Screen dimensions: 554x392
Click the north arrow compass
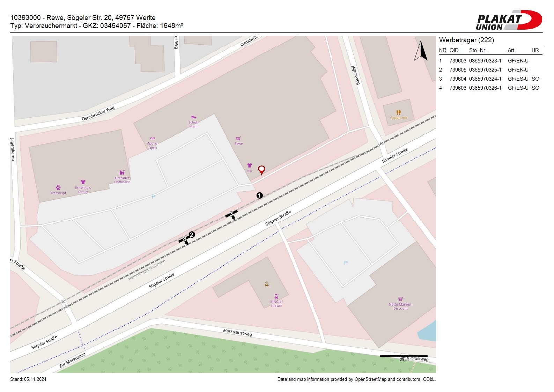421,51
